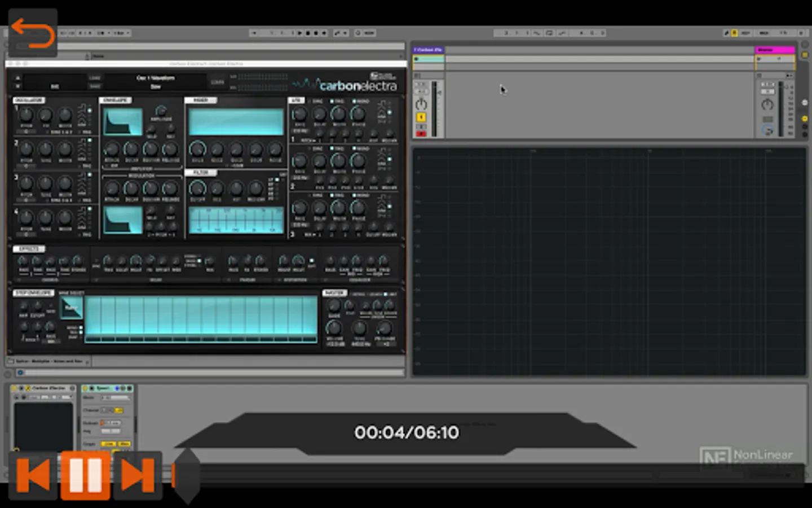Click the Carbon Electra track title
Screen dimensions: 812x508
point(429,50)
